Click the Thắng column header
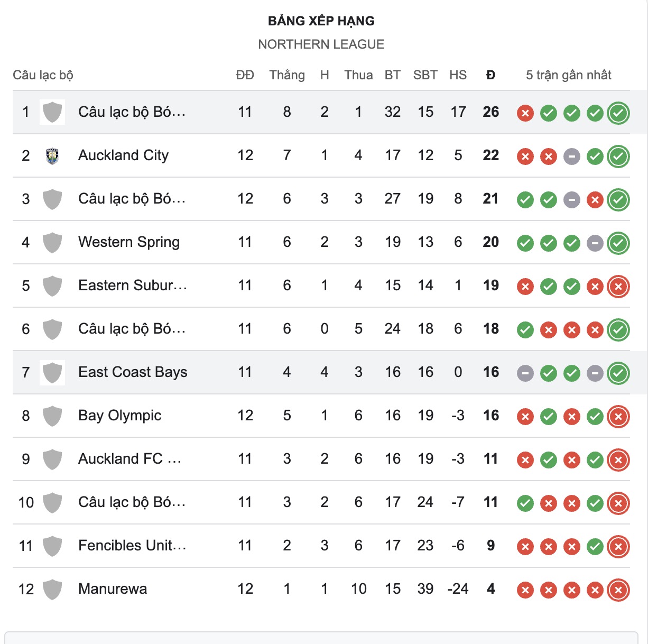Image resolution: width=648 pixels, height=644 pixels. pos(287,75)
